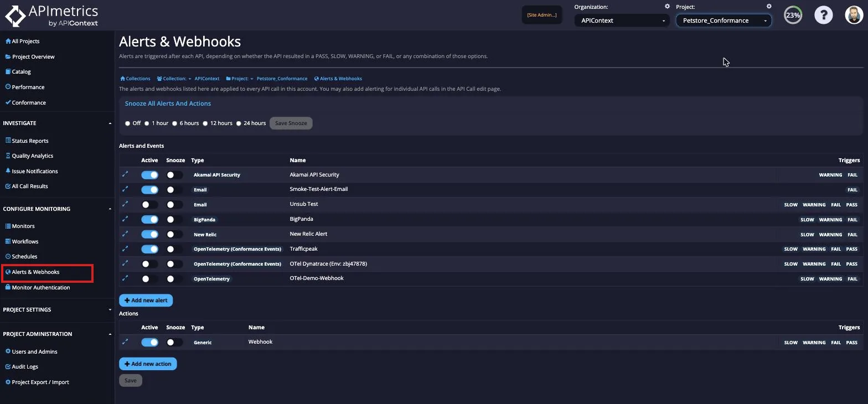868x404 pixels.
Task: Open Workflows in sidebar
Action: pos(22,241)
